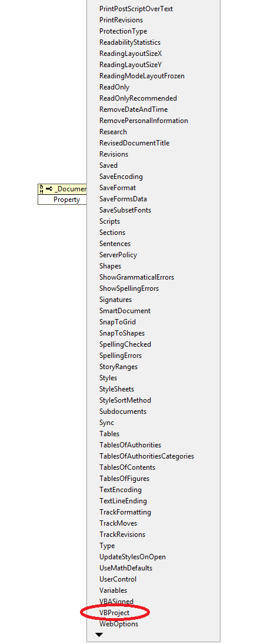Viewport: 254px width, 644px height.
Task: Select TrackRevisions property
Action: (122, 535)
